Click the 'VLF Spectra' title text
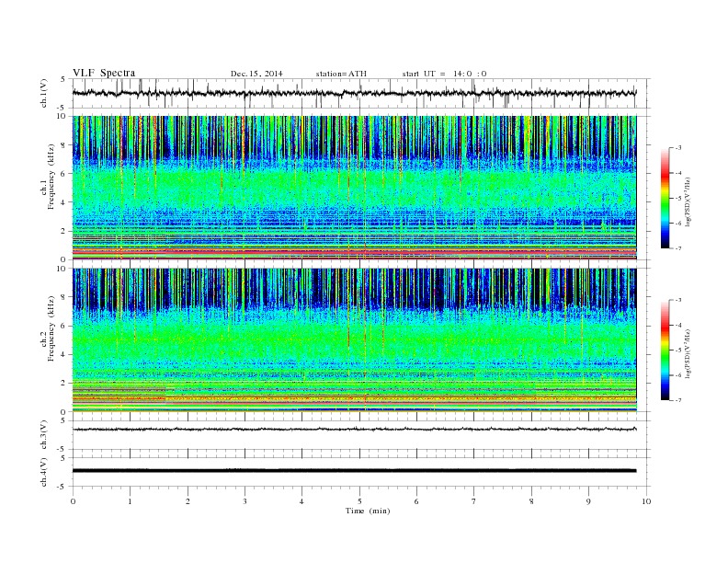 click(x=104, y=73)
